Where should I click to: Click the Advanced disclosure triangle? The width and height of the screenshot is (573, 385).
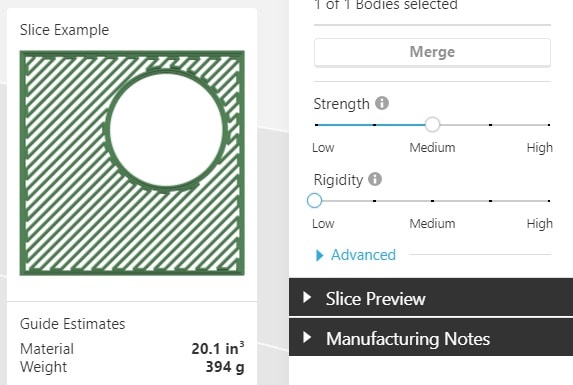[x=319, y=255]
